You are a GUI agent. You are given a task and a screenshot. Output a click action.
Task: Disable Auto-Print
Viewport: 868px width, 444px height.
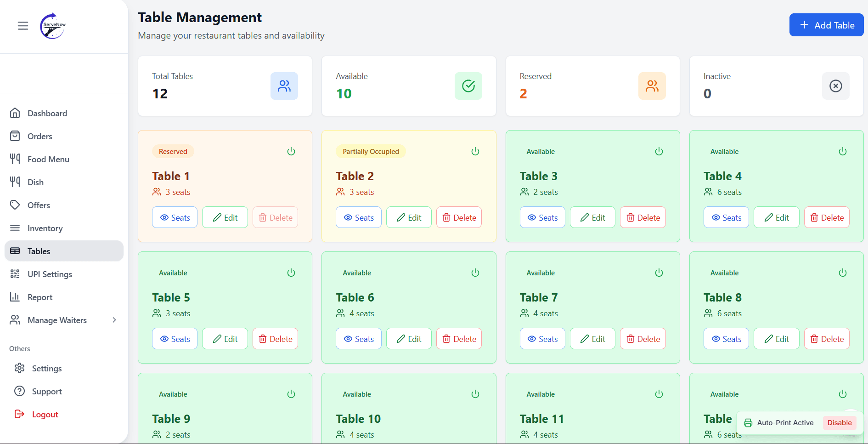coord(839,423)
